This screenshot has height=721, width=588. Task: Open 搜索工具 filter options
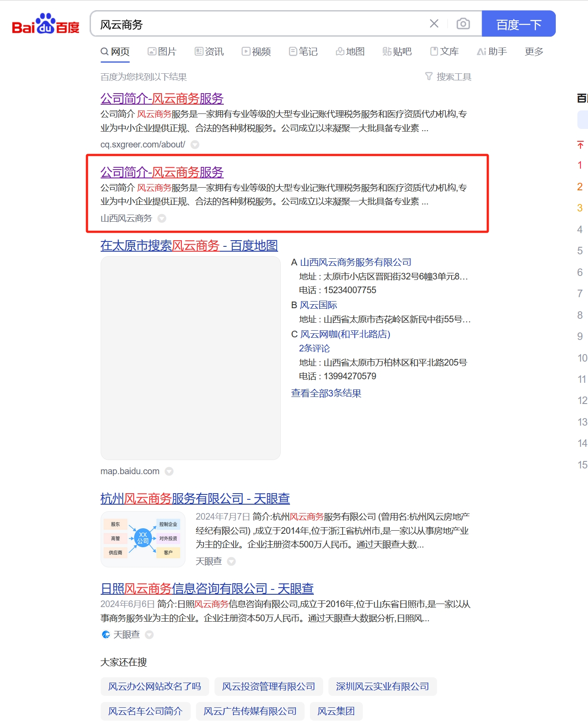coord(448,77)
